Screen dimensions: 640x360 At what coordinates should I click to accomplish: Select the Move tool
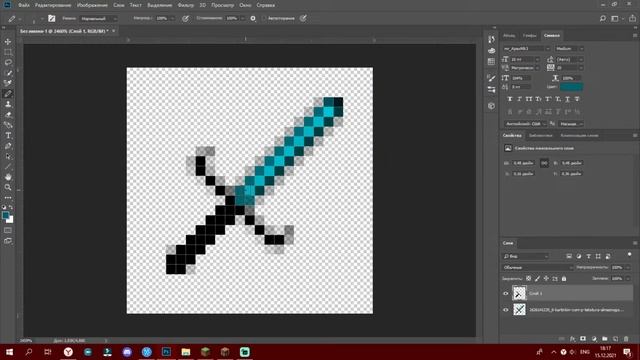tap(8, 42)
